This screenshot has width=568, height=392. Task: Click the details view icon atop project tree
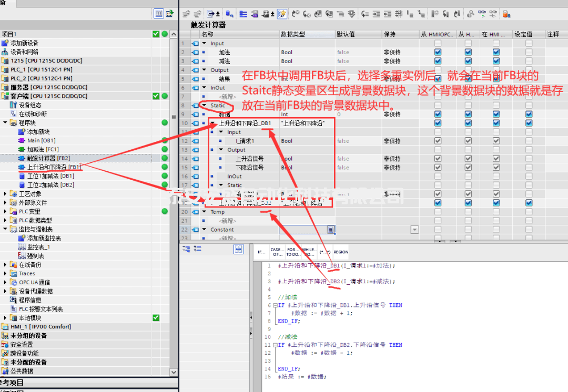coord(159,14)
